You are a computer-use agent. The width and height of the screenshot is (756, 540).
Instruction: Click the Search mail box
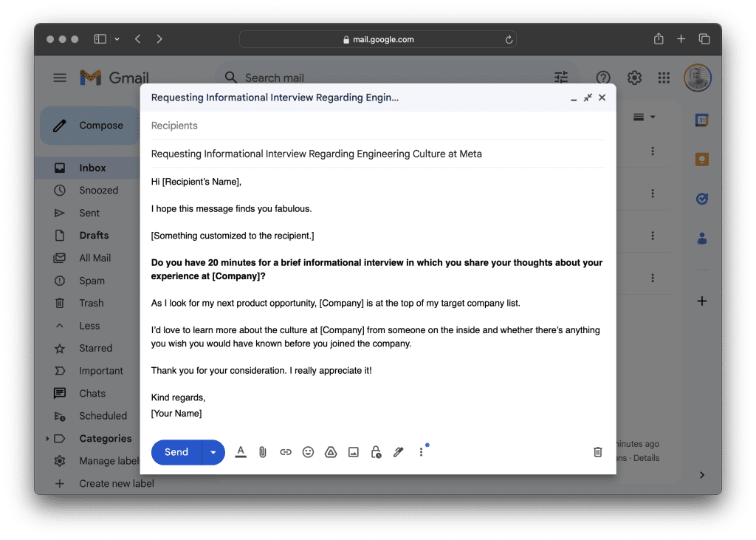(385, 78)
